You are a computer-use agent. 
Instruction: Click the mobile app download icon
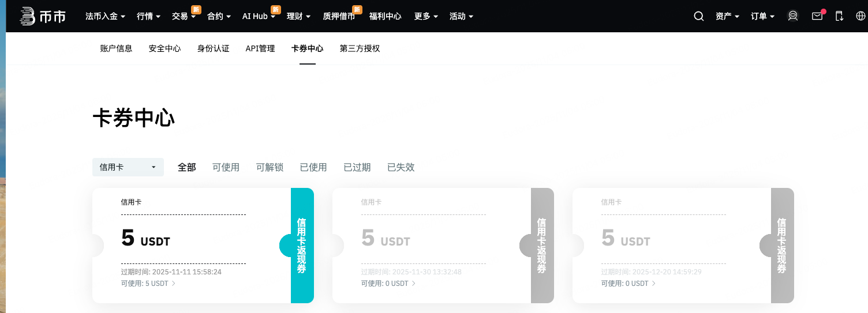(839, 16)
